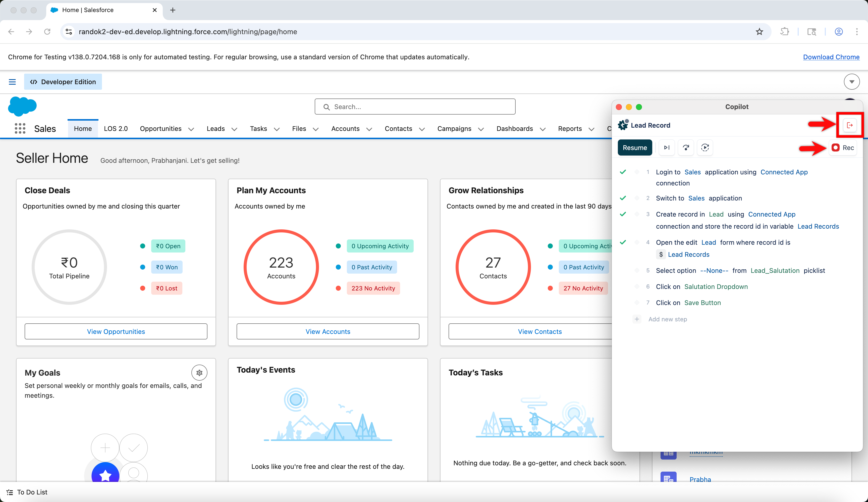The height and width of the screenshot is (502, 868).
Task: Click the plus icon to add new step
Action: [x=637, y=319]
